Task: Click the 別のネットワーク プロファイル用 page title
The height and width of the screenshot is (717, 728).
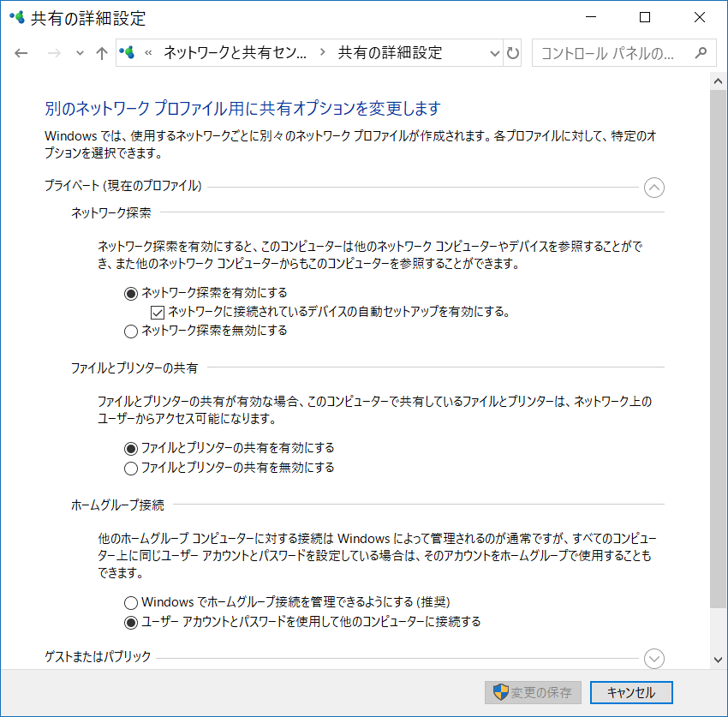Action: pos(242,108)
